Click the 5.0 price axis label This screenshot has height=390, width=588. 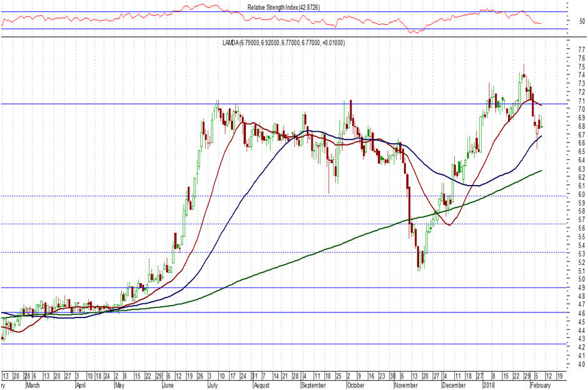582,279
